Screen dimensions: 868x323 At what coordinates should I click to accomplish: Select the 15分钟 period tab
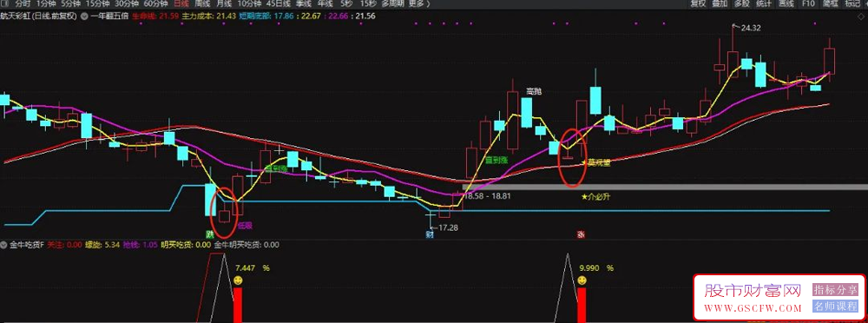click(x=97, y=3)
